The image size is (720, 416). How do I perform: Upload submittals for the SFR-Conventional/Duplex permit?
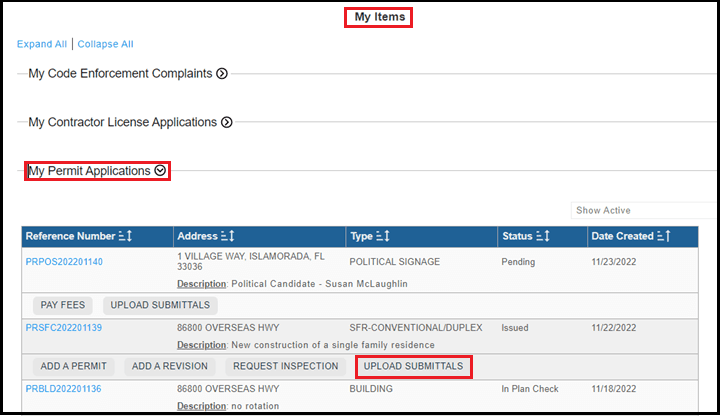click(413, 367)
